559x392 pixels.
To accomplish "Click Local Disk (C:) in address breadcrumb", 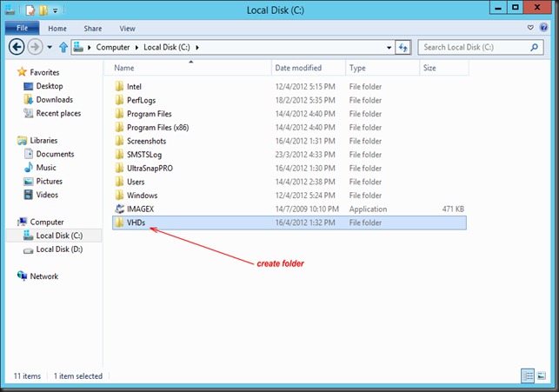I will click(x=167, y=48).
